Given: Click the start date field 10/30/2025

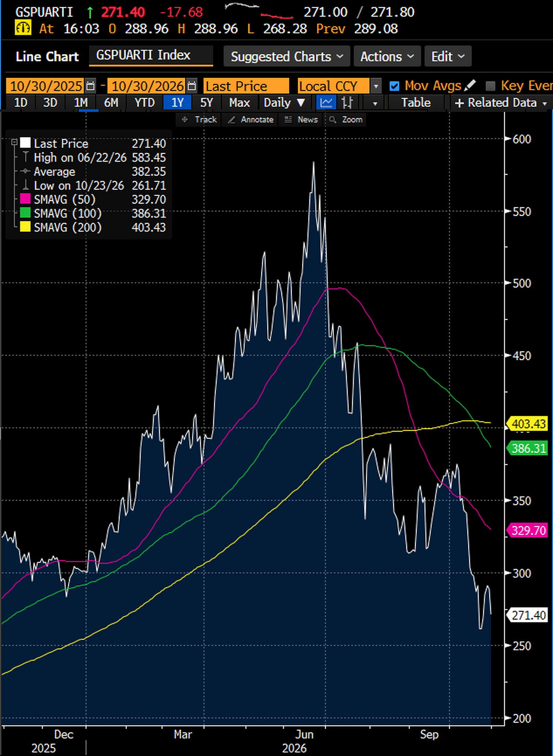Looking at the screenshot, I should [x=45, y=86].
